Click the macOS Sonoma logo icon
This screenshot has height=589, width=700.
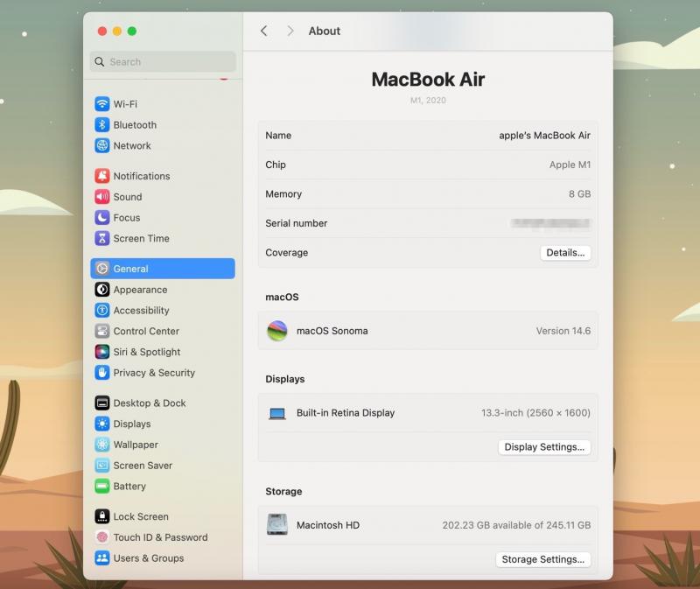[276, 331]
